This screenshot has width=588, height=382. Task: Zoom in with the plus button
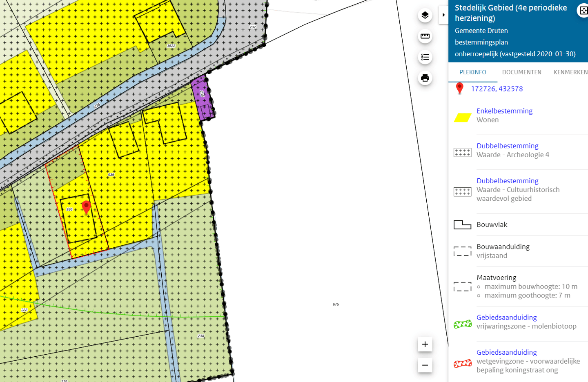[x=425, y=344]
